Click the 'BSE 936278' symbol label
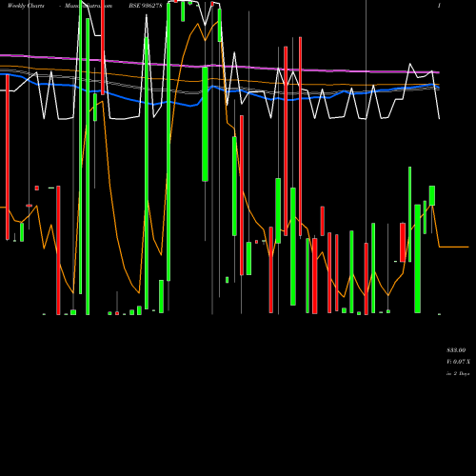 tap(146, 6)
